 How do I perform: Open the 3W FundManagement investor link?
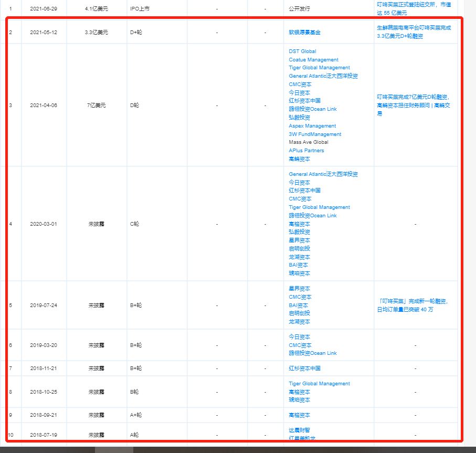[315, 134]
